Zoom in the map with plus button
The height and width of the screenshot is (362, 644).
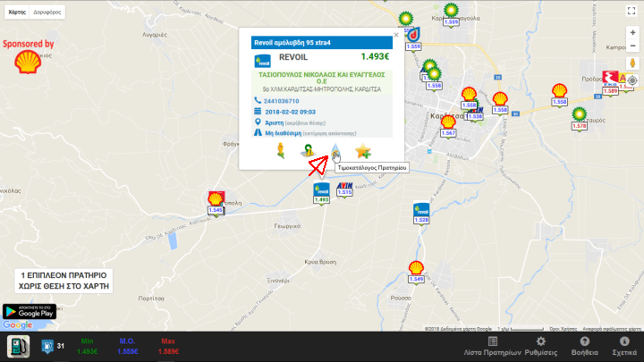[x=632, y=33]
